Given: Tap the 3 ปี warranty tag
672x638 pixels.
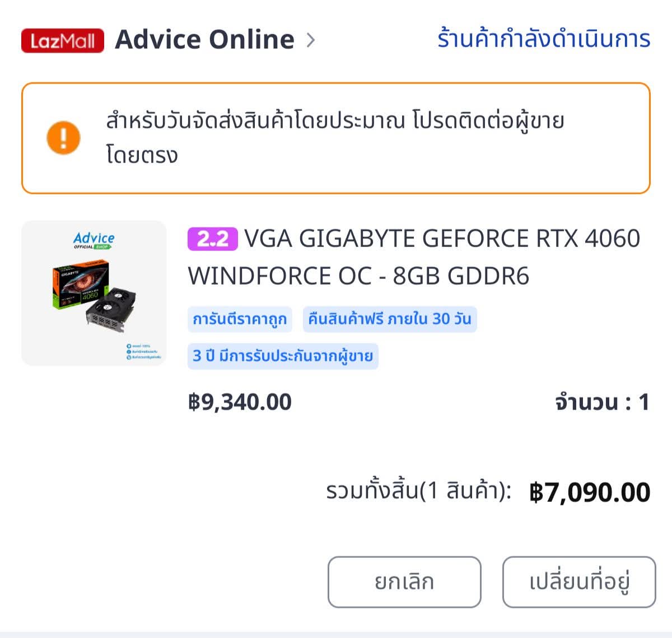Looking at the screenshot, I should click(x=283, y=356).
